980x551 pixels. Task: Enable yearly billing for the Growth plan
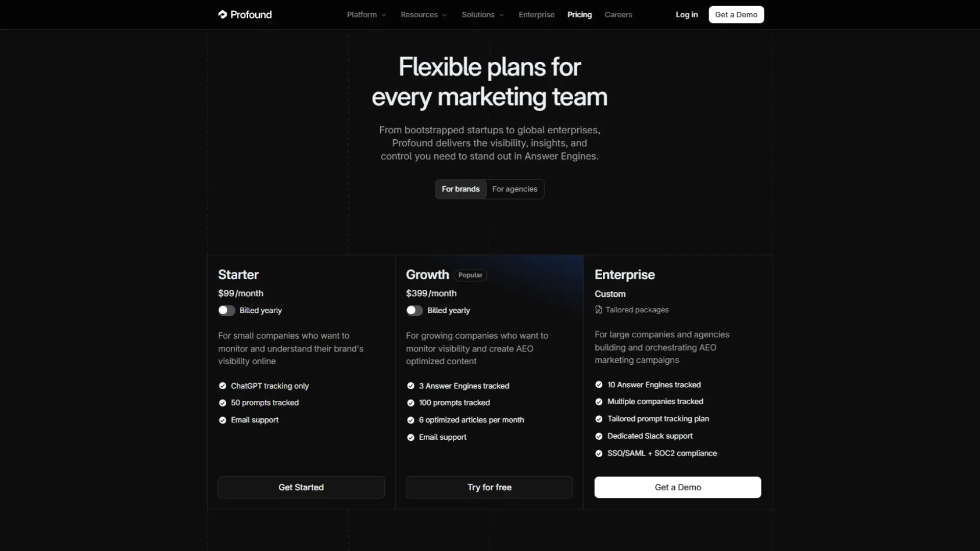click(414, 310)
